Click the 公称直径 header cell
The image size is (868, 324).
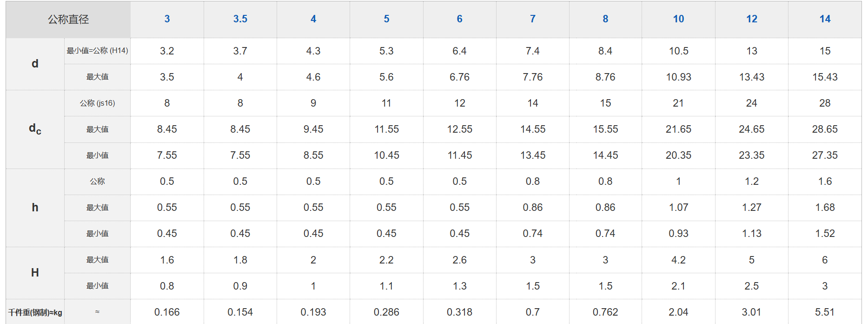pos(68,20)
